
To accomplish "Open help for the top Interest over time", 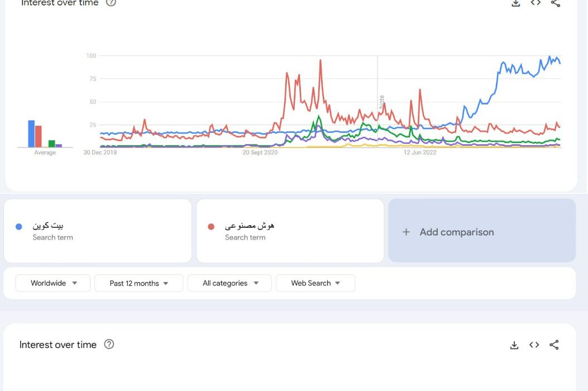I will pos(111,3).
